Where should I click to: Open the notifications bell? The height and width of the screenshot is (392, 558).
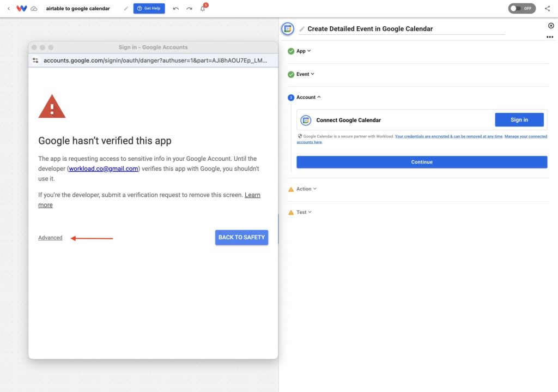(x=203, y=8)
